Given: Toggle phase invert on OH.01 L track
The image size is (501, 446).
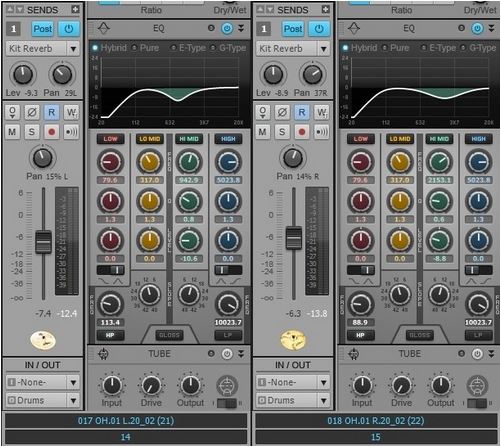Looking at the screenshot, I should [32, 112].
